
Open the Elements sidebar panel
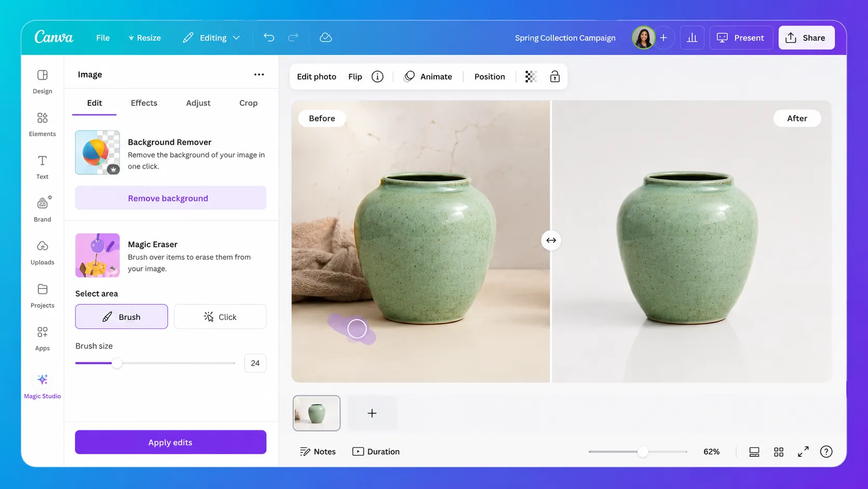point(43,125)
